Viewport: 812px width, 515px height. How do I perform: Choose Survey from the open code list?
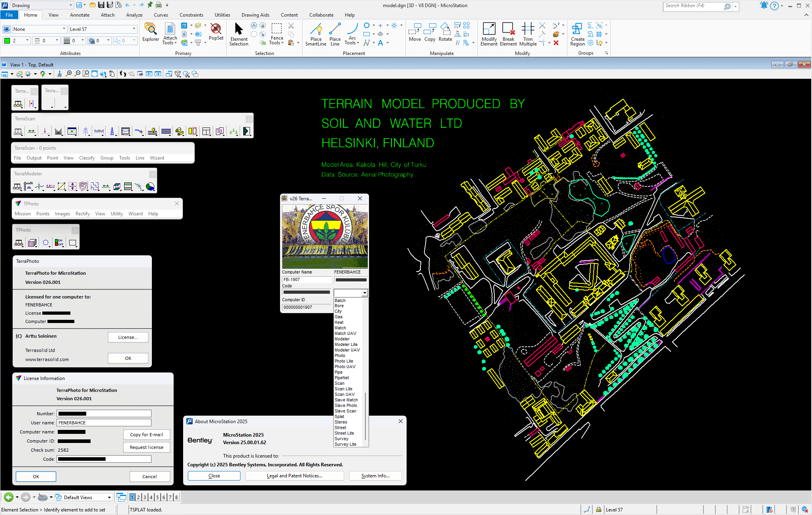[x=341, y=439]
